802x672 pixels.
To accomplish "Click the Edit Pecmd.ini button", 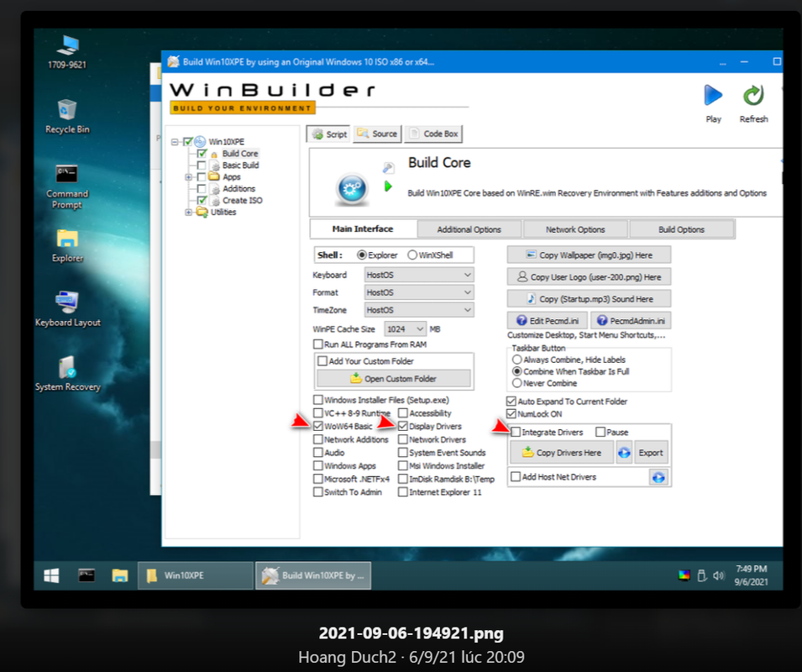I will (548, 321).
